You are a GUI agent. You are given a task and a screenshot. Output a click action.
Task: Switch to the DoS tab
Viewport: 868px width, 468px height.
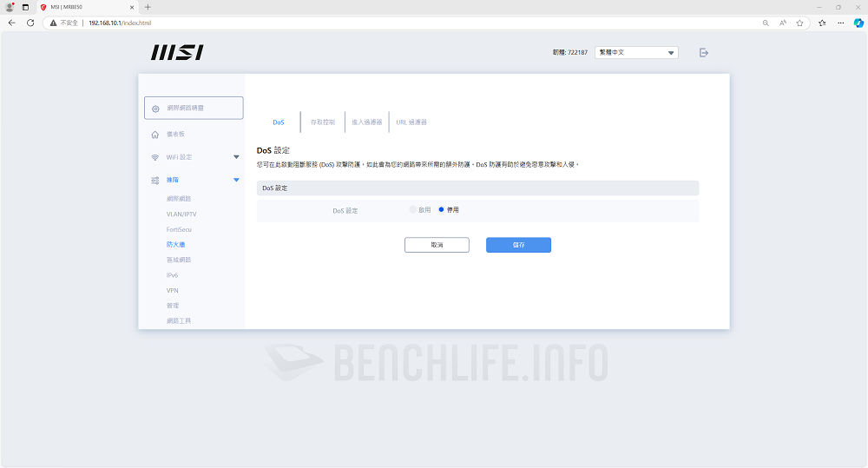tap(279, 122)
